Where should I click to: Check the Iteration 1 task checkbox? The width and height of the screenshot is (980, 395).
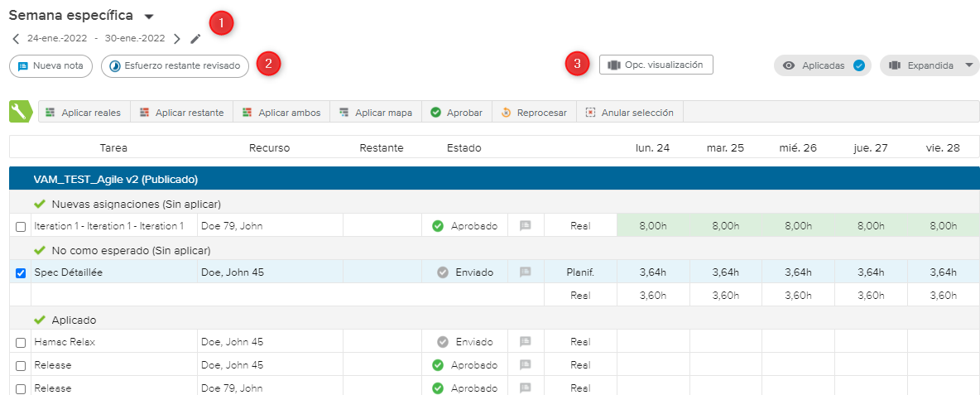coord(21,226)
